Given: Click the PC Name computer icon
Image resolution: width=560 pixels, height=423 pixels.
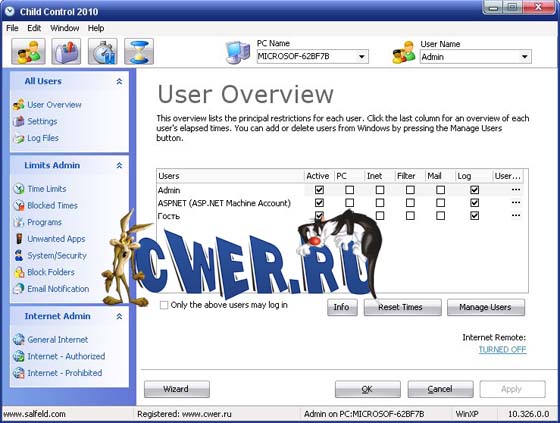Looking at the screenshot, I should tap(238, 53).
